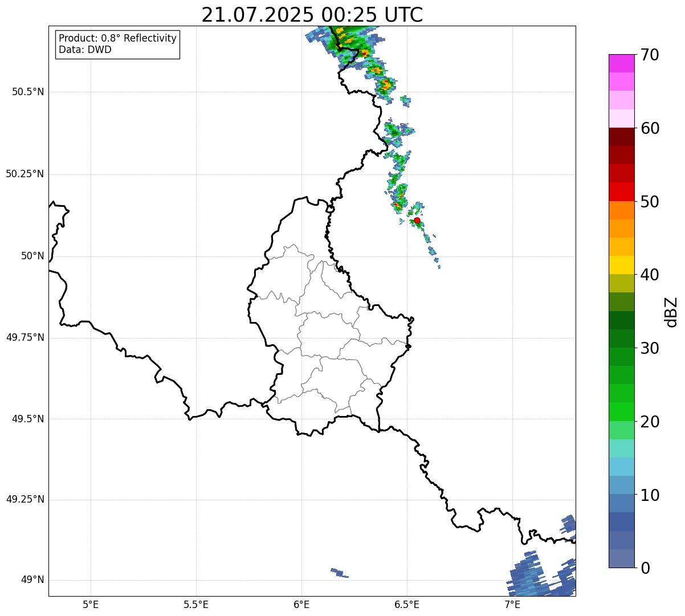The width and height of the screenshot is (685, 616).
Task: Click the 50°N latitude label
Action: click(32, 256)
